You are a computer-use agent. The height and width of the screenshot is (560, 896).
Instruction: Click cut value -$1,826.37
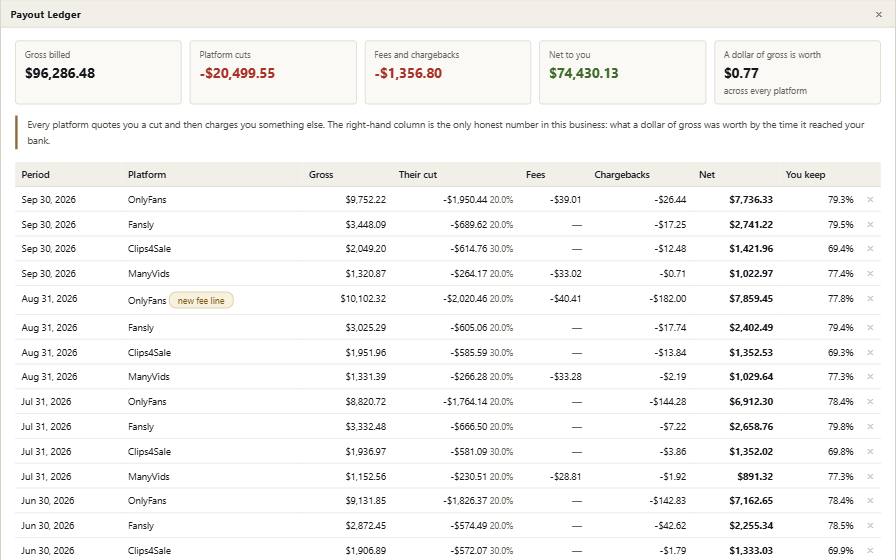[x=465, y=501]
